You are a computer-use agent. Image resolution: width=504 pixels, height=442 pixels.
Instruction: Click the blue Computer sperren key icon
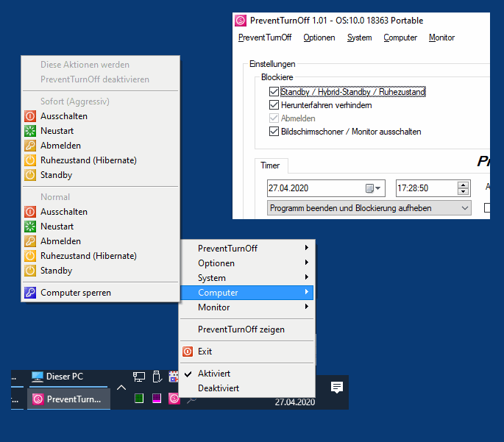tap(30, 293)
